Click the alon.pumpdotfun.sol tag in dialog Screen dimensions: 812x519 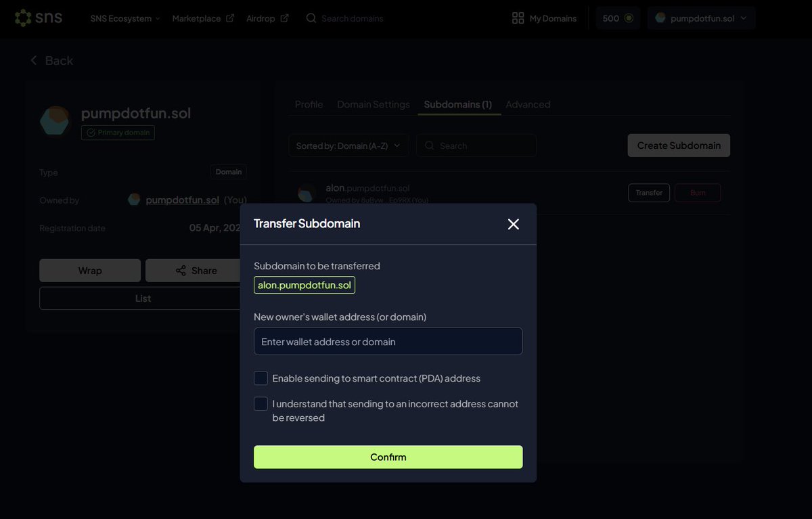pos(304,285)
